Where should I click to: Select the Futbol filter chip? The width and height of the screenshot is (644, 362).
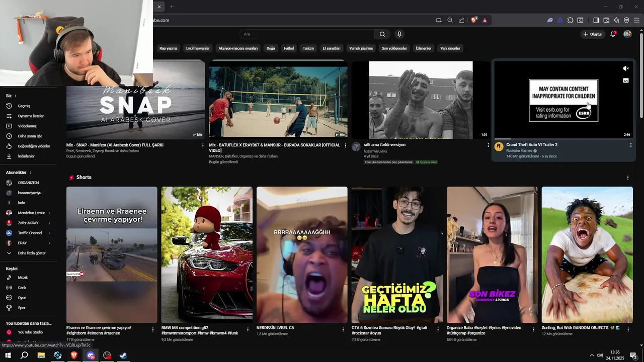click(289, 48)
